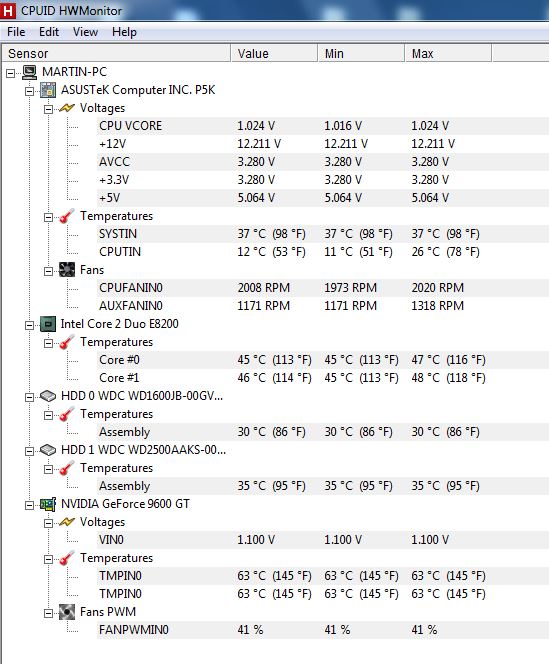Select the +12V voltage row

tap(323, 144)
